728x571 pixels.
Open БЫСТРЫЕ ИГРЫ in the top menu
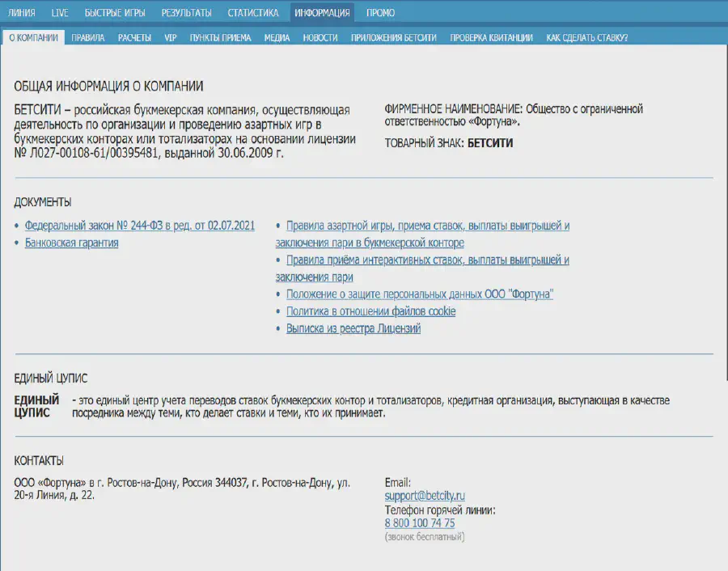[x=115, y=13]
